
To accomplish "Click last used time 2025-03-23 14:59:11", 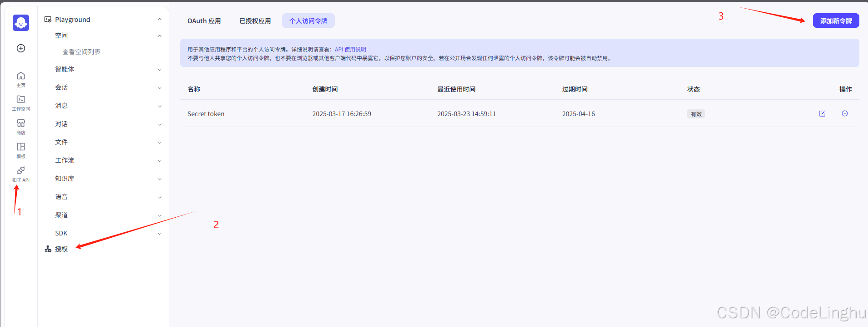I will pos(467,114).
